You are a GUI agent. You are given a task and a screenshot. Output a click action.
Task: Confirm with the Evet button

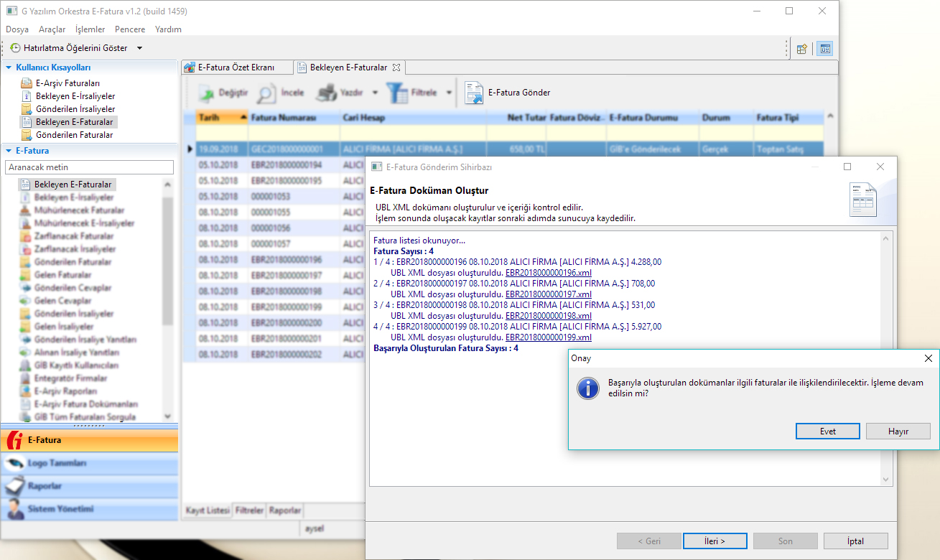pyautogui.click(x=827, y=431)
